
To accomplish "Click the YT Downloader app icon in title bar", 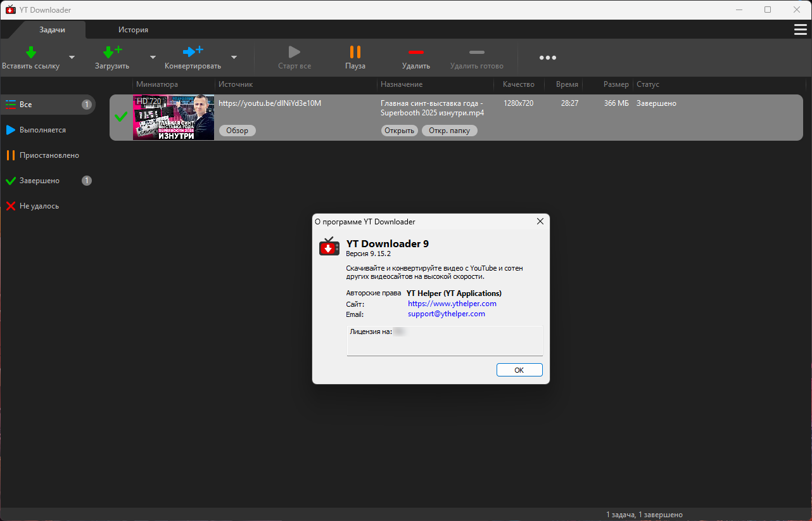I will [10, 10].
